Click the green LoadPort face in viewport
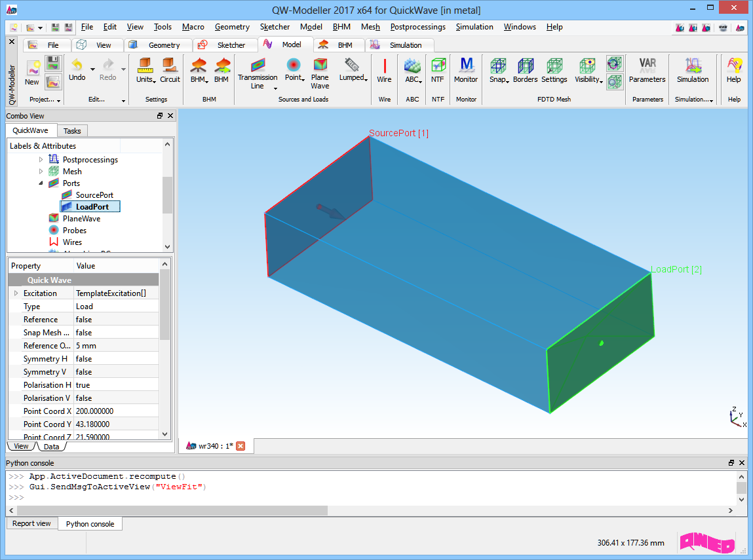Image resolution: width=753 pixels, height=560 pixels. pos(601,343)
